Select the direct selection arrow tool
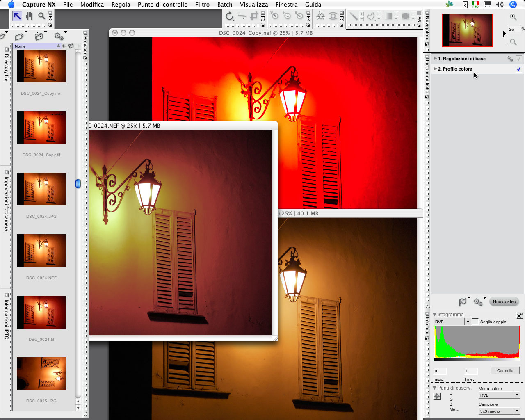Screen dimensions: 525x420 17,16
